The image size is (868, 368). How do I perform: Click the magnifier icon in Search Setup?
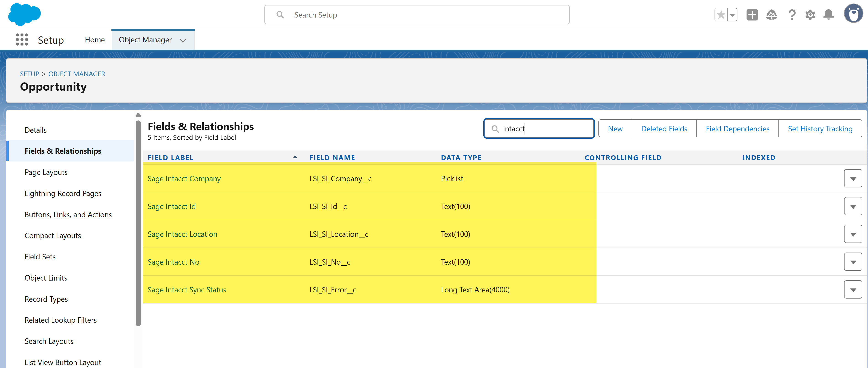[x=280, y=15]
